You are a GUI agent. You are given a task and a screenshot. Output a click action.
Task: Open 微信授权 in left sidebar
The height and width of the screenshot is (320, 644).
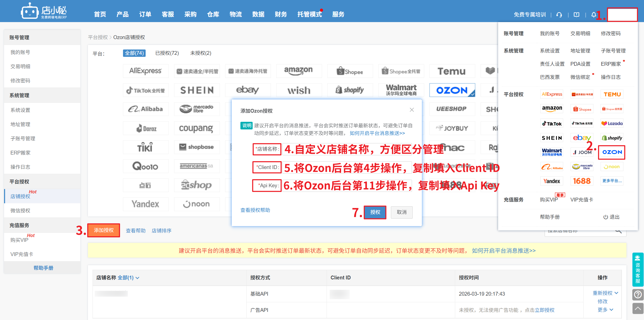click(x=20, y=210)
